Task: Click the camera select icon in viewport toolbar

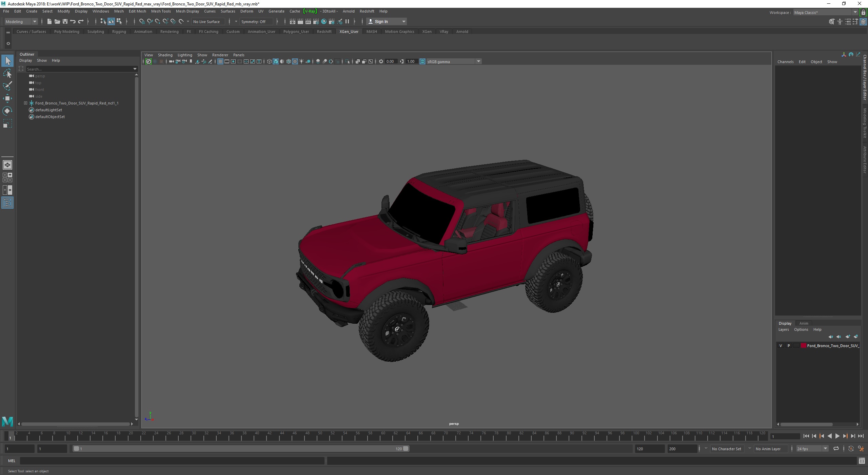Action: 171,61
